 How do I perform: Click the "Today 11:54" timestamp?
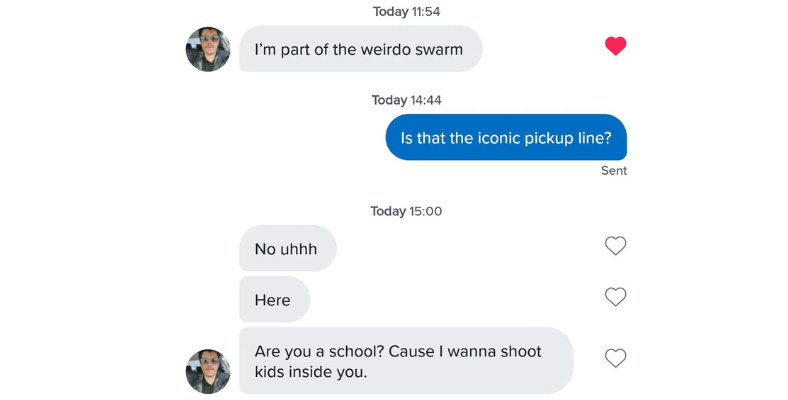[x=406, y=12]
